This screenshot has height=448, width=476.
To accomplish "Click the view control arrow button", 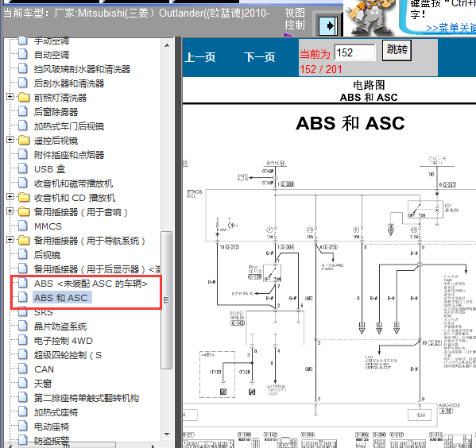I will pos(328,25).
